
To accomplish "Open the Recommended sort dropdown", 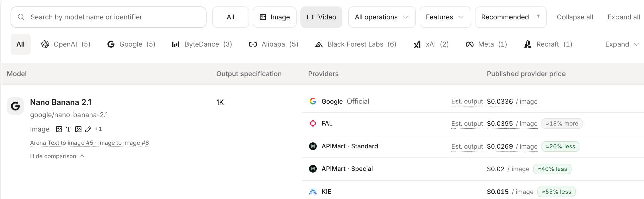I will (x=511, y=17).
